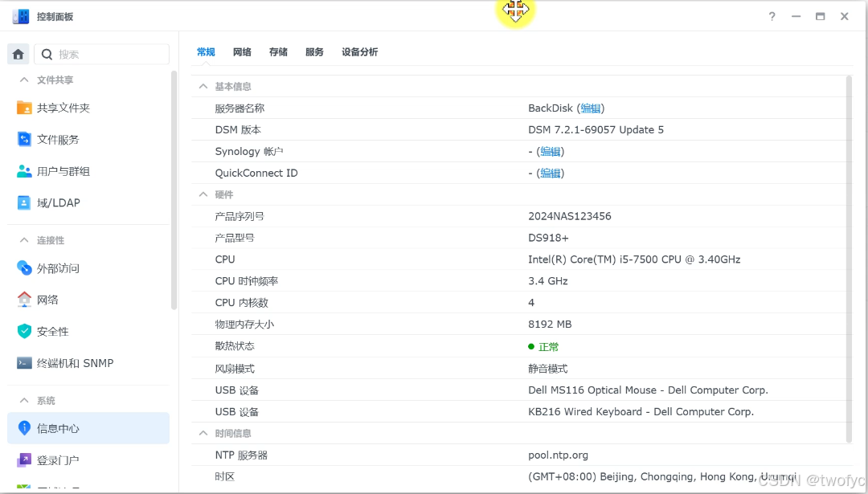Click product model DS918+
The image size is (868, 494).
pyautogui.click(x=548, y=238)
